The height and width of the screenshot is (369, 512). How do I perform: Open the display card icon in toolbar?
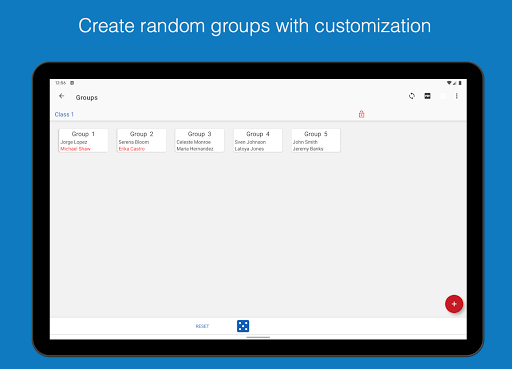[427, 96]
